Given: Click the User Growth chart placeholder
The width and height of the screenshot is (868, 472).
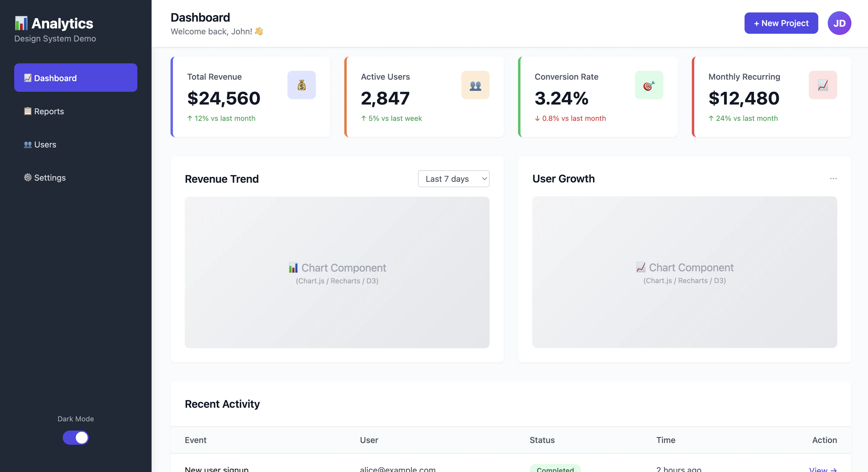Looking at the screenshot, I should pos(684,272).
